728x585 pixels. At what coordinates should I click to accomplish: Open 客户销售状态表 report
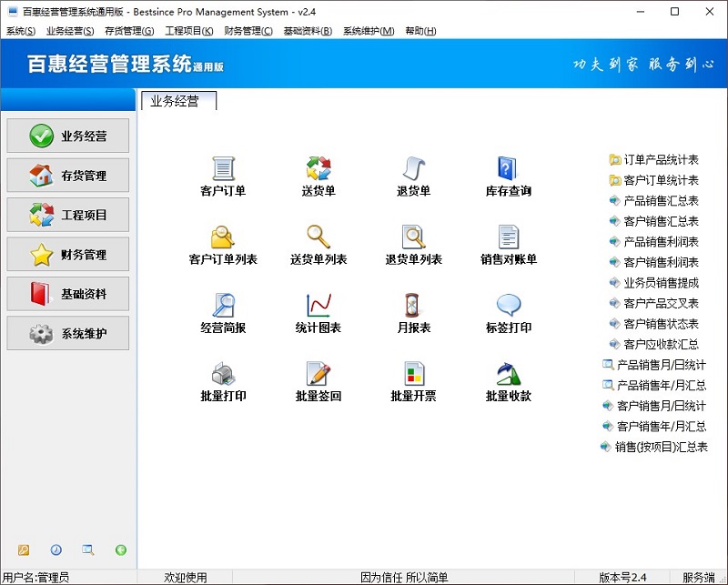653,324
